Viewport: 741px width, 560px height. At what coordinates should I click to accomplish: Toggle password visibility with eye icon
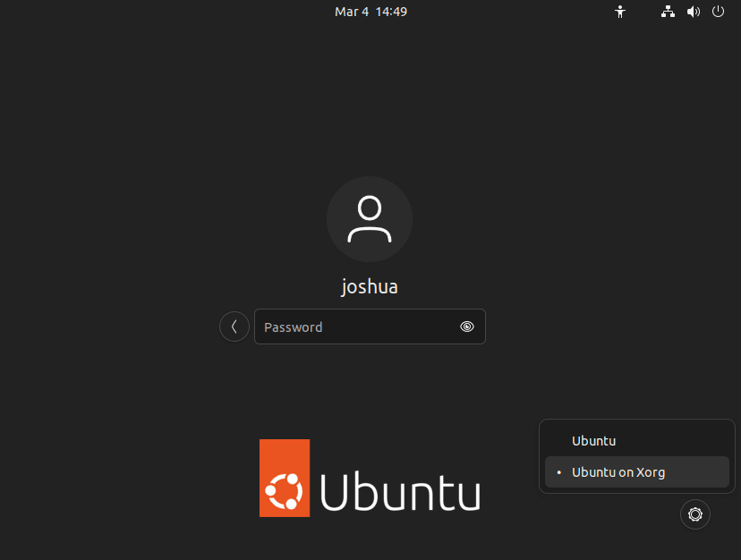pos(466,327)
